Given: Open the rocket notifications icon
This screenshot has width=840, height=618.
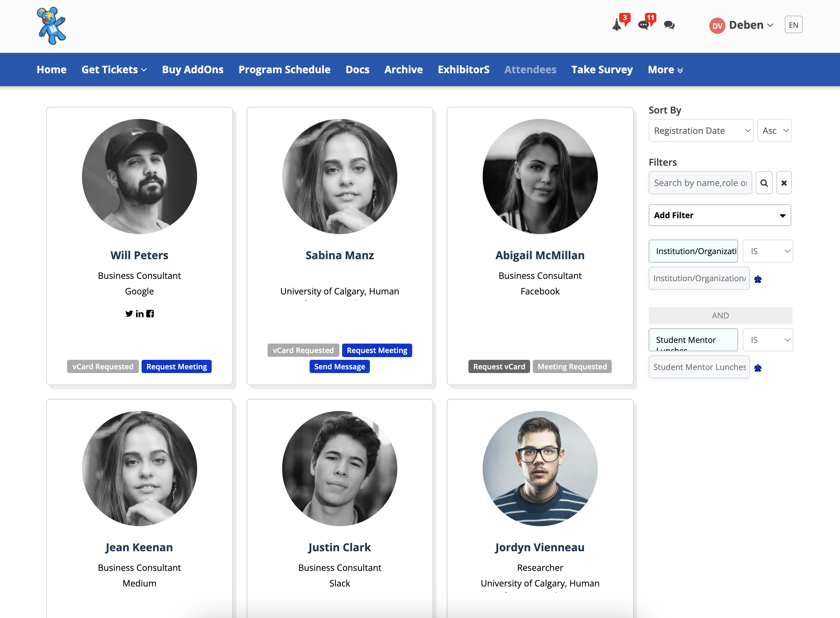Looking at the screenshot, I should 617,25.
